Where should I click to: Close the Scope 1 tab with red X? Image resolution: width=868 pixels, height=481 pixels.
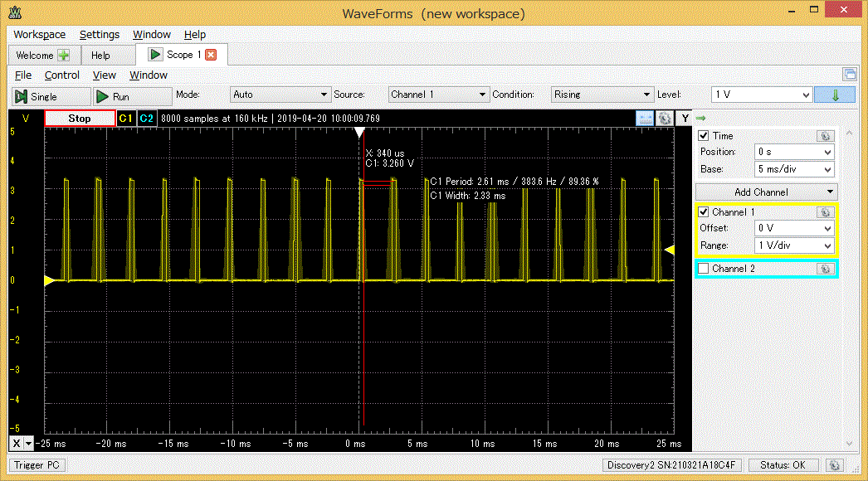[211, 55]
